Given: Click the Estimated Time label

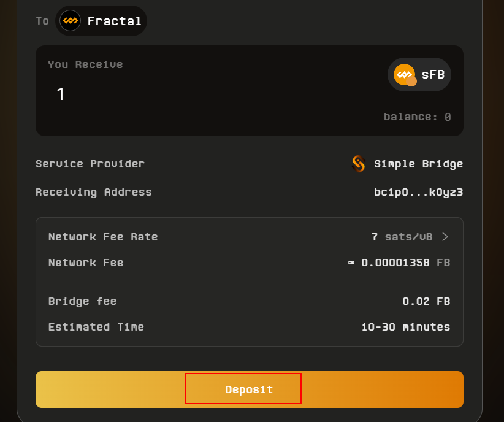Looking at the screenshot, I should point(96,327).
